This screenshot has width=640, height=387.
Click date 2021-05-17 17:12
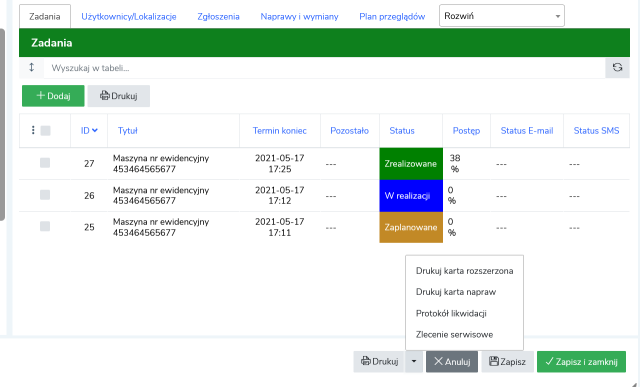point(280,195)
